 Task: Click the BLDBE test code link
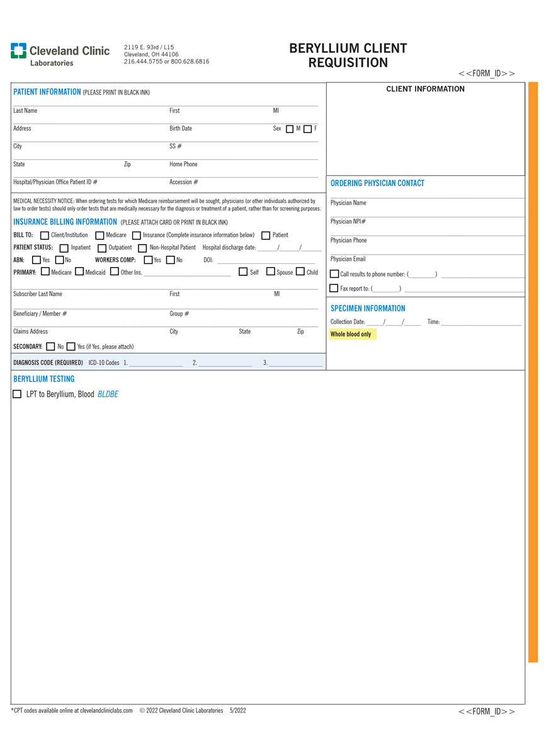pyautogui.click(x=108, y=394)
